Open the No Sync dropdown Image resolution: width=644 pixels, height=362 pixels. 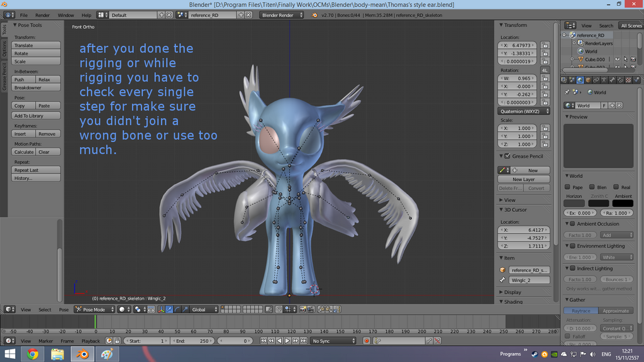click(x=333, y=341)
